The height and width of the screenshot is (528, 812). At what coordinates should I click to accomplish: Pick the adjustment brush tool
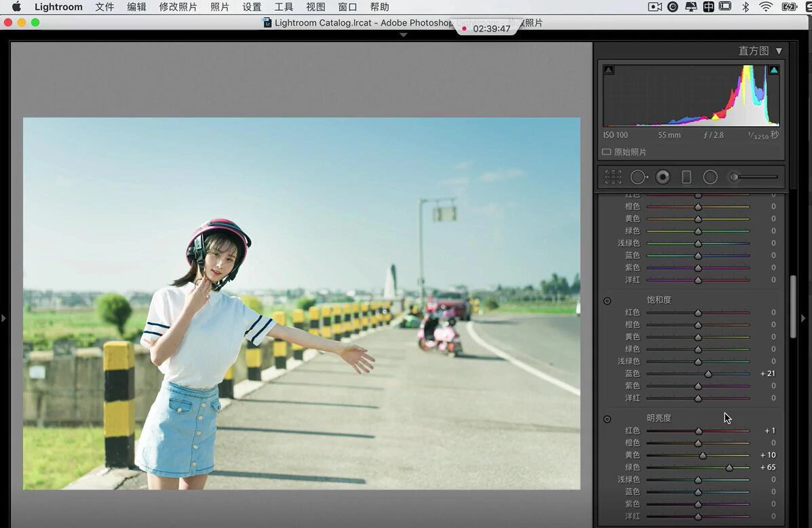(x=754, y=177)
